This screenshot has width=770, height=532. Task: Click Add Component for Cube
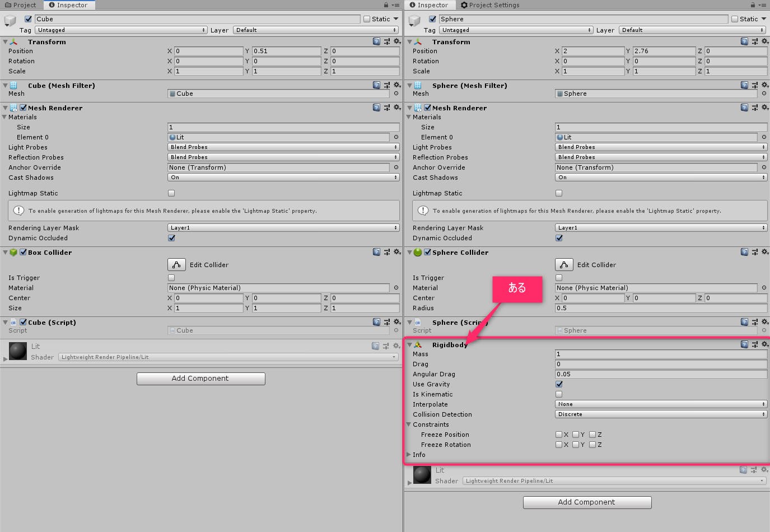coord(200,379)
